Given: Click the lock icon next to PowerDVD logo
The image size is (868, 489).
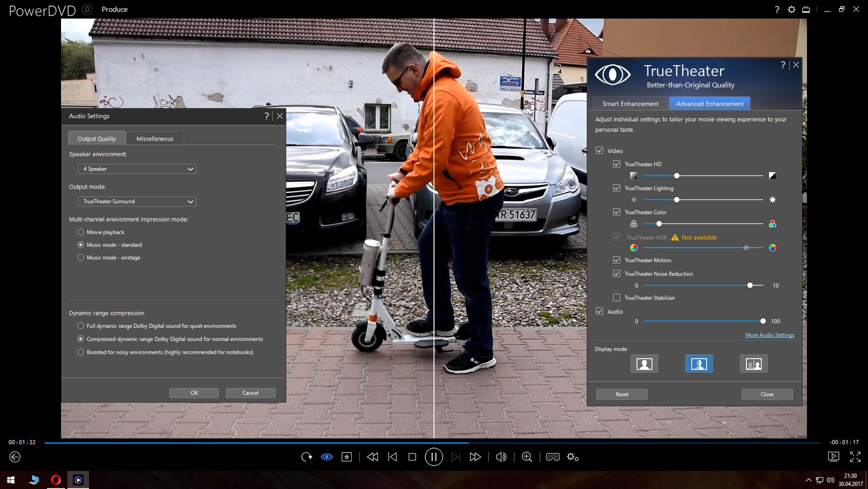Looking at the screenshot, I should point(87,10).
